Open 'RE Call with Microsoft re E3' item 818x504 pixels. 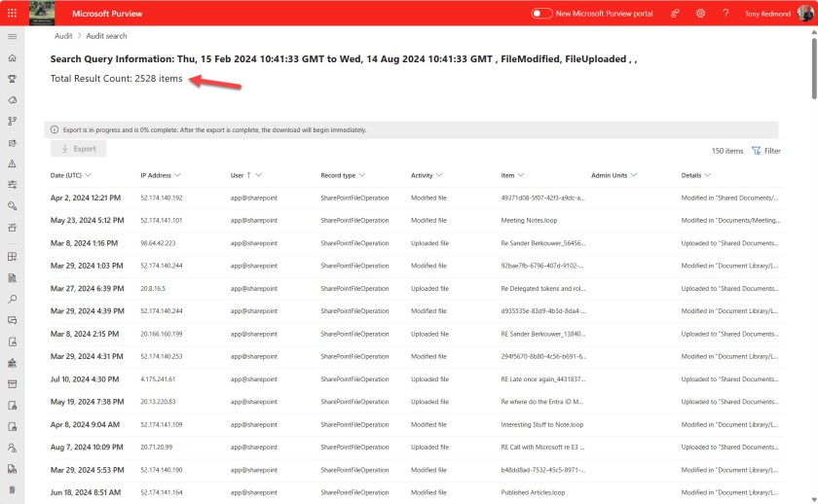pos(542,448)
